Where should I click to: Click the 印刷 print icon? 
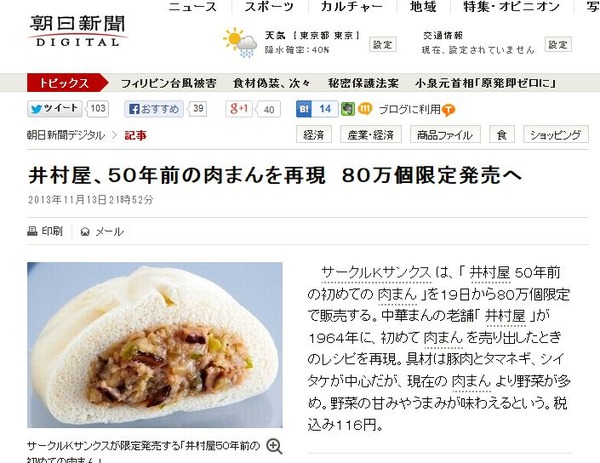coord(32,231)
